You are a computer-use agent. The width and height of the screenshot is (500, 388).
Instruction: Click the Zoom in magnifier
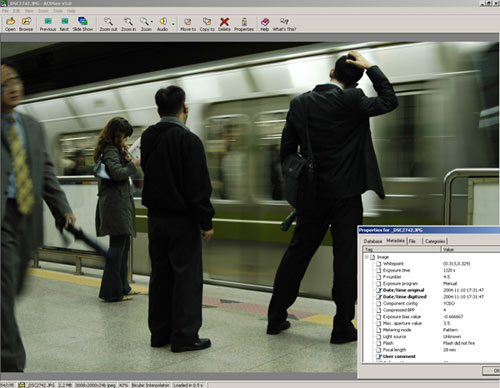(128, 24)
